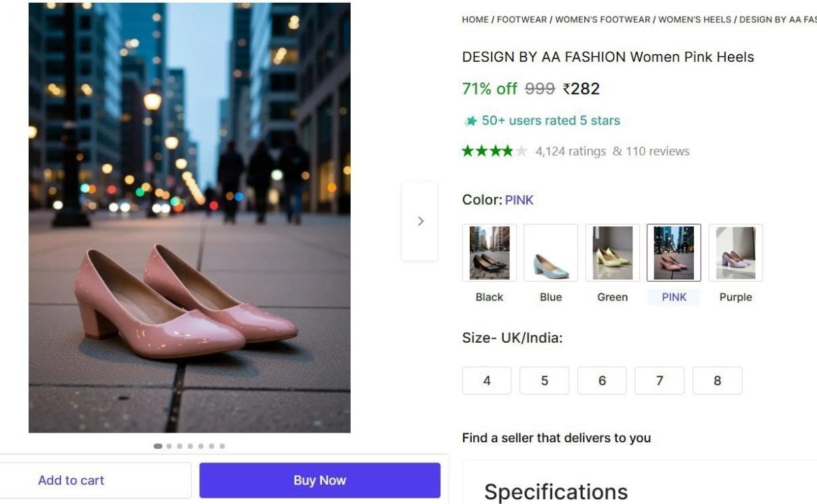Select the Green heels variant

click(611, 252)
